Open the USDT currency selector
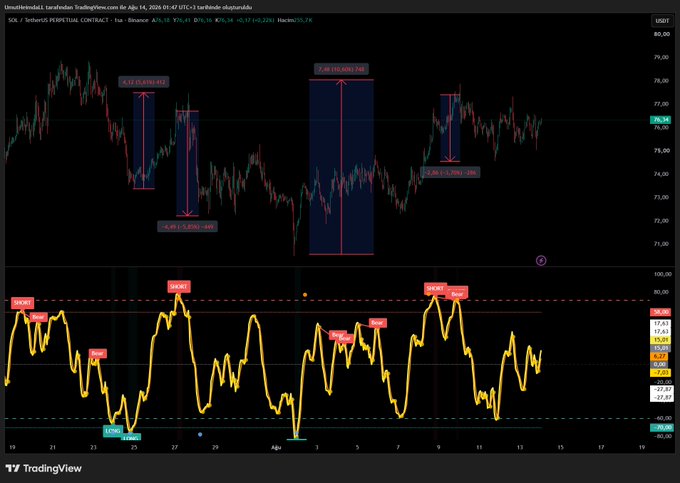This screenshot has height=483, width=680. click(662, 21)
